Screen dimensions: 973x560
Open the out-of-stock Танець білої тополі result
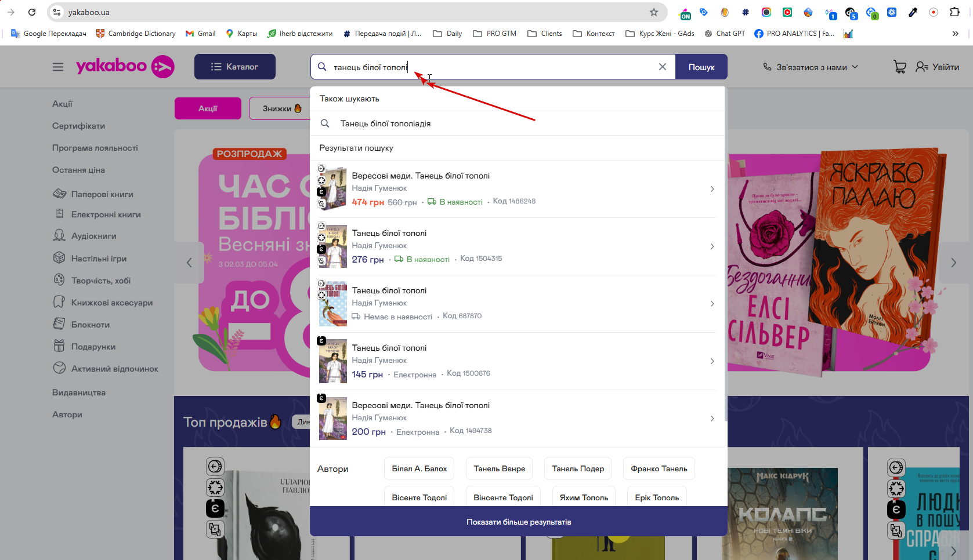(518, 304)
